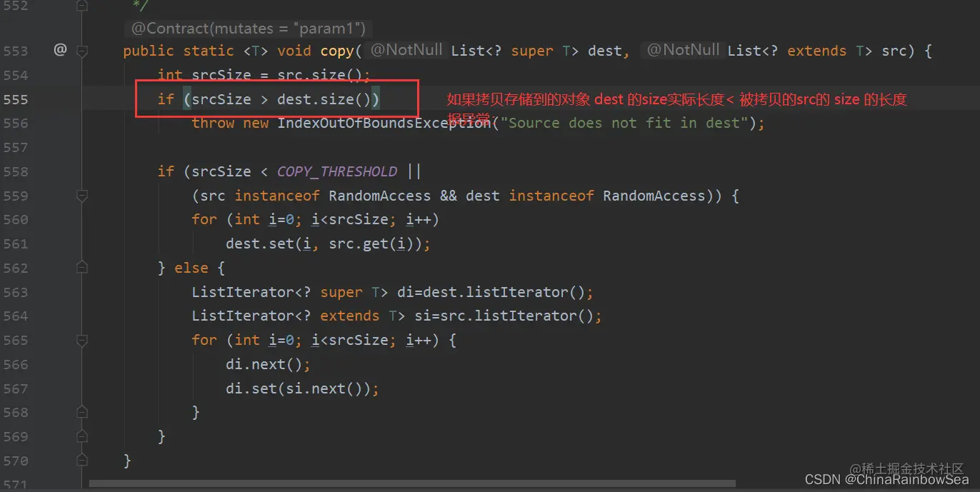Click the COPY_THRESHOLD constant
The height and width of the screenshot is (492, 980).
coord(337,171)
